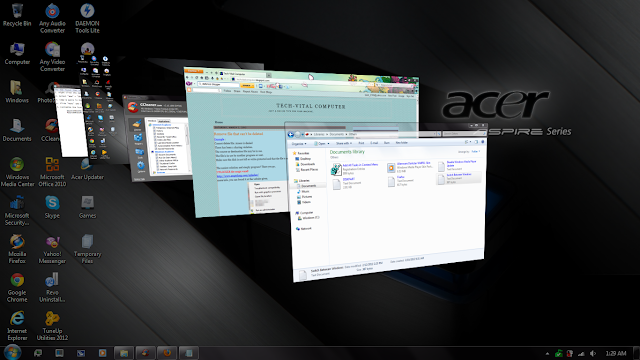Click E-mail in Explorer toolbar
Viewport: 640px width, 360px height.
pos(374,143)
